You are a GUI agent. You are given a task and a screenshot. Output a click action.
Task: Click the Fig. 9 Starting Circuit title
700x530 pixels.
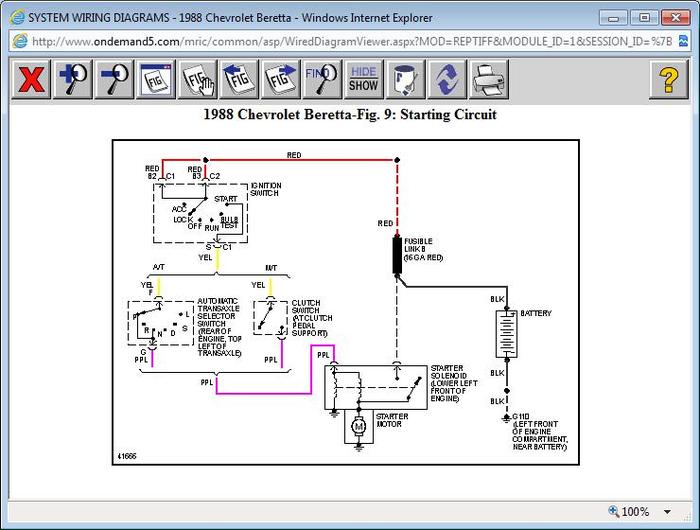(x=350, y=115)
